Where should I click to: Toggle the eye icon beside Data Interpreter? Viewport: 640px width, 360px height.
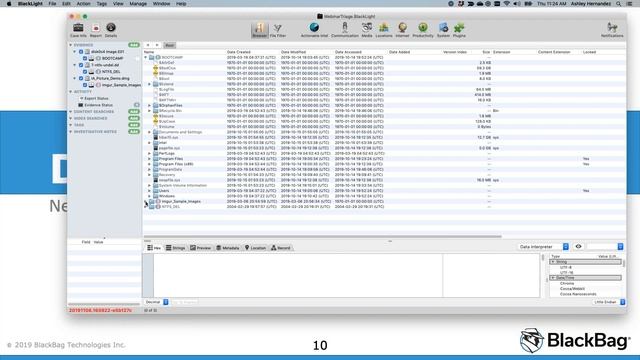pyautogui.click(x=578, y=247)
